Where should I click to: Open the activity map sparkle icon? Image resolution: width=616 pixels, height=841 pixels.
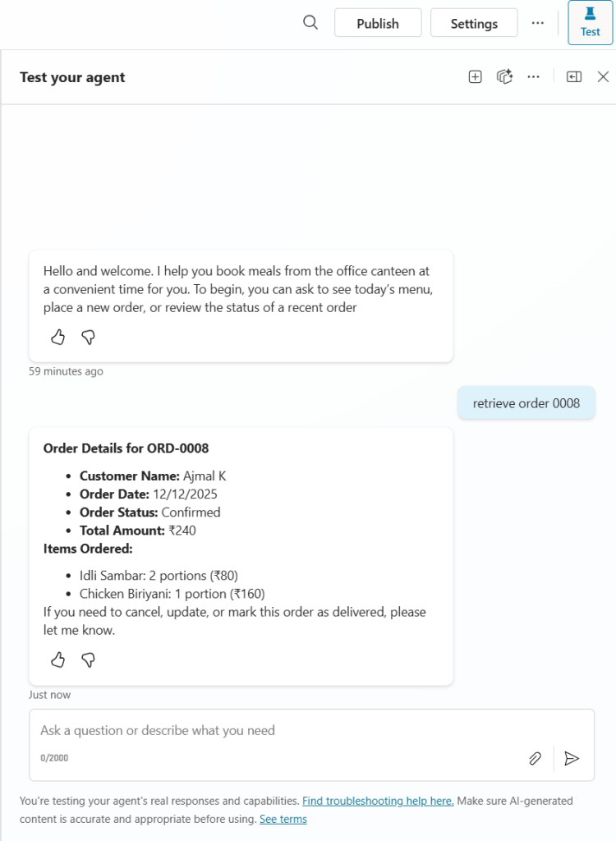(504, 77)
